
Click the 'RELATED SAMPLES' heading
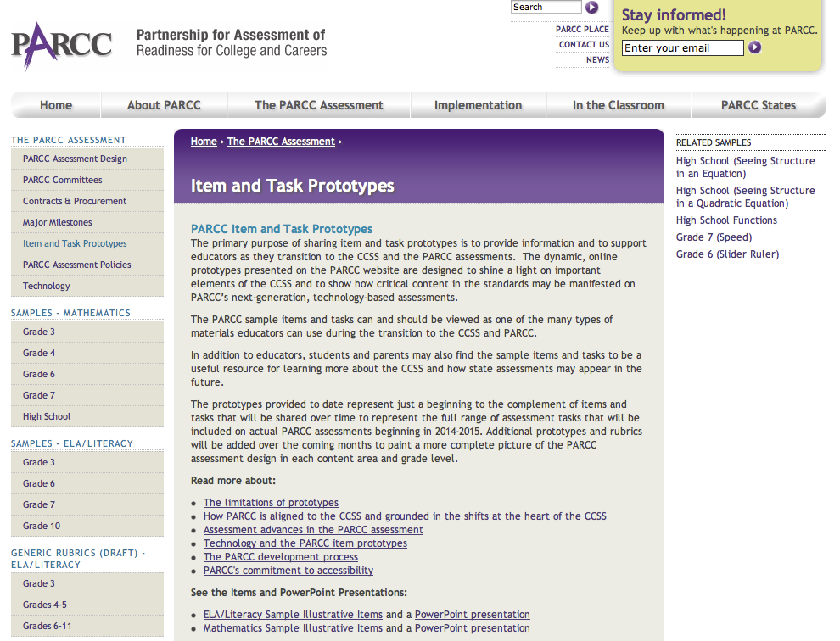pos(713,142)
